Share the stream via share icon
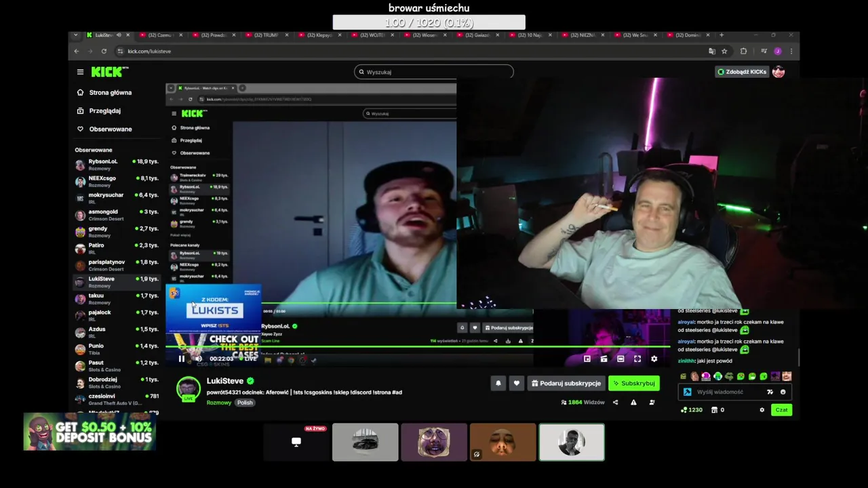Viewport: 868px width, 488px height. [x=615, y=402]
